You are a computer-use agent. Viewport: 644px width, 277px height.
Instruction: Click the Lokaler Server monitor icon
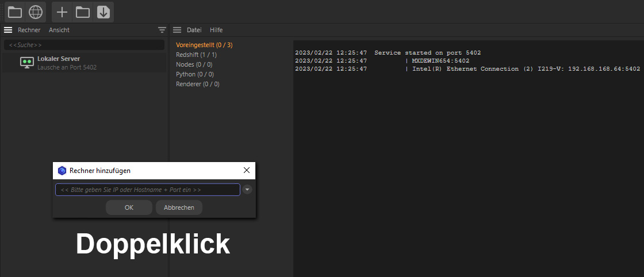[26, 63]
